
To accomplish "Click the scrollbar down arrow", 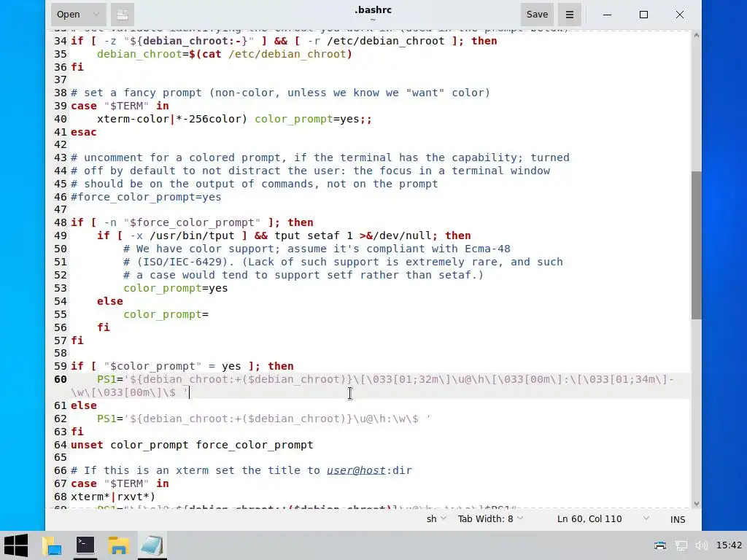I will pos(696,503).
